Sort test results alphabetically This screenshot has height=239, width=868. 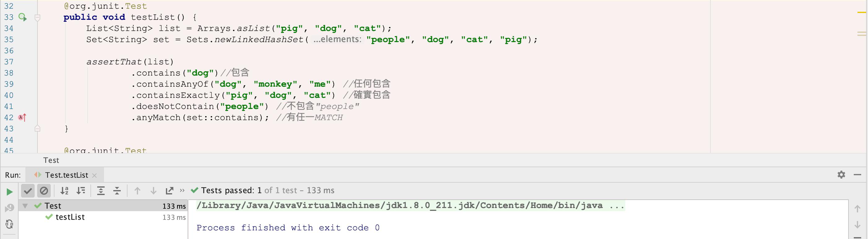[x=64, y=190]
